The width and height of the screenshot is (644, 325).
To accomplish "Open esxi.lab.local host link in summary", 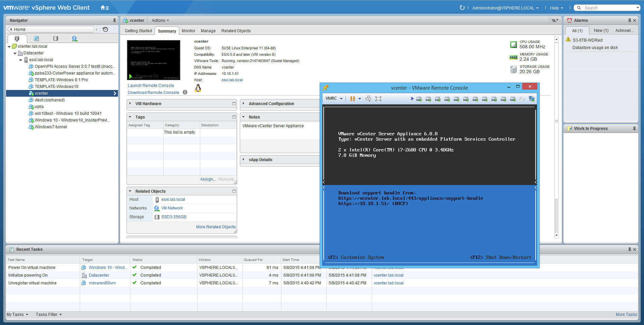I will (x=232, y=80).
